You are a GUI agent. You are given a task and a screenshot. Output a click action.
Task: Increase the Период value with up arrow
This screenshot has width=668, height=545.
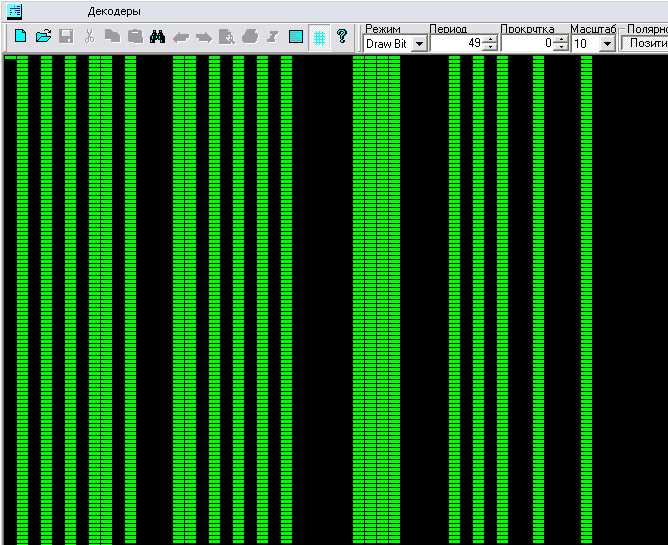[x=490, y=40]
